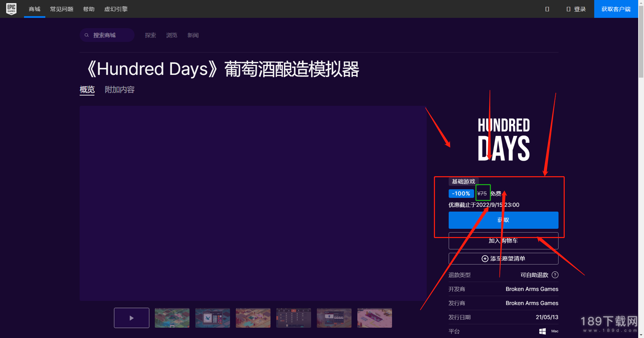Image resolution: width=644 pixels, height=338 pixels.
Task: Select the fifth screenshot thumbnail
Action: [x=334, y=318]
